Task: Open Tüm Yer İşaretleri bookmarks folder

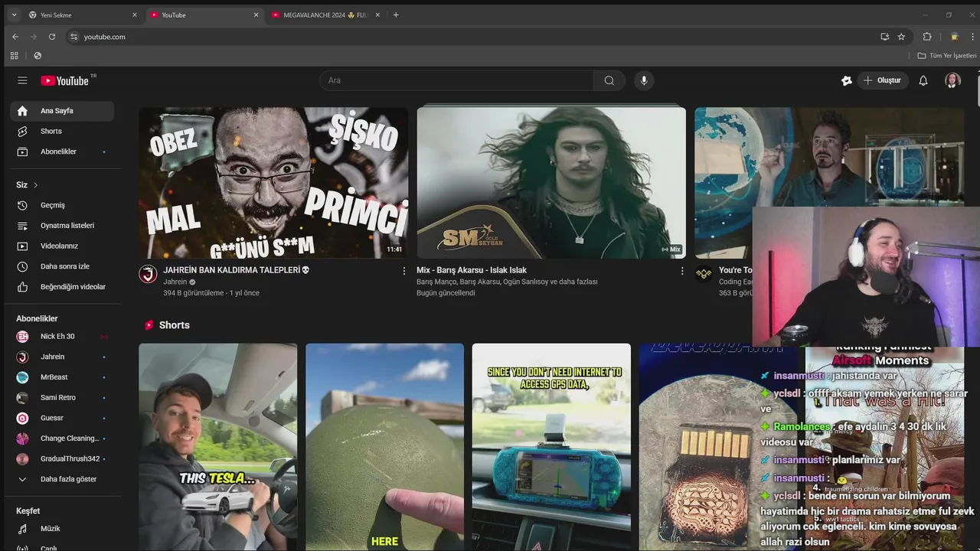Action: (x=947, y=56)
